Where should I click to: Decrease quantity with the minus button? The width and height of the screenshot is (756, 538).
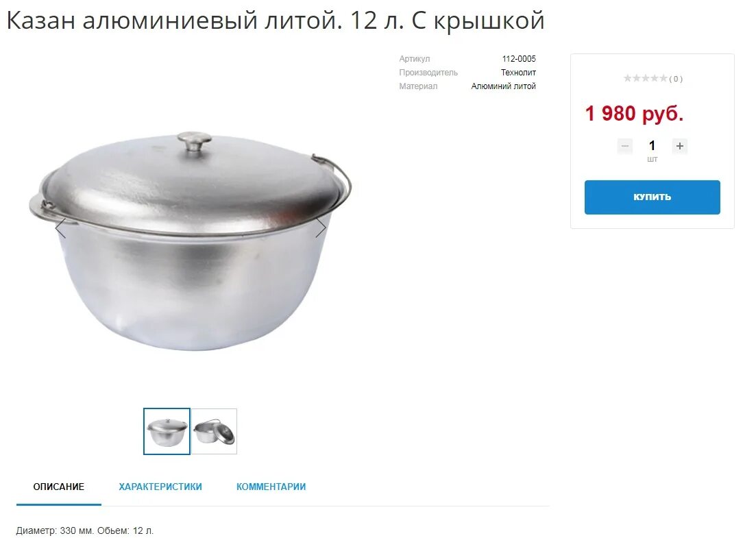pyautogui.click(x=625, y=145)
